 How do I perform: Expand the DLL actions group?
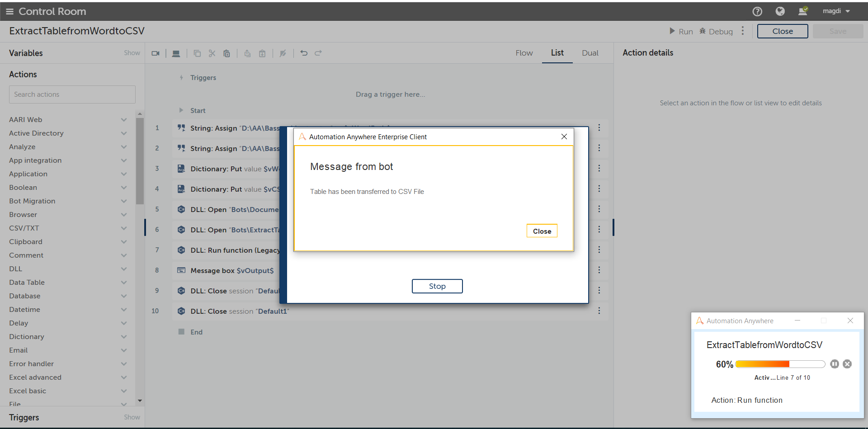[124, 269]
